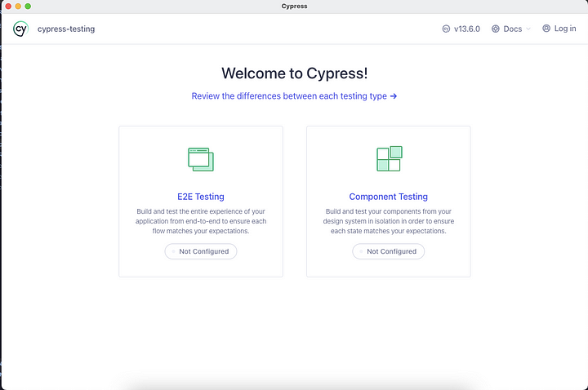Click the E2E Testing description text

(x=201, y=221)
